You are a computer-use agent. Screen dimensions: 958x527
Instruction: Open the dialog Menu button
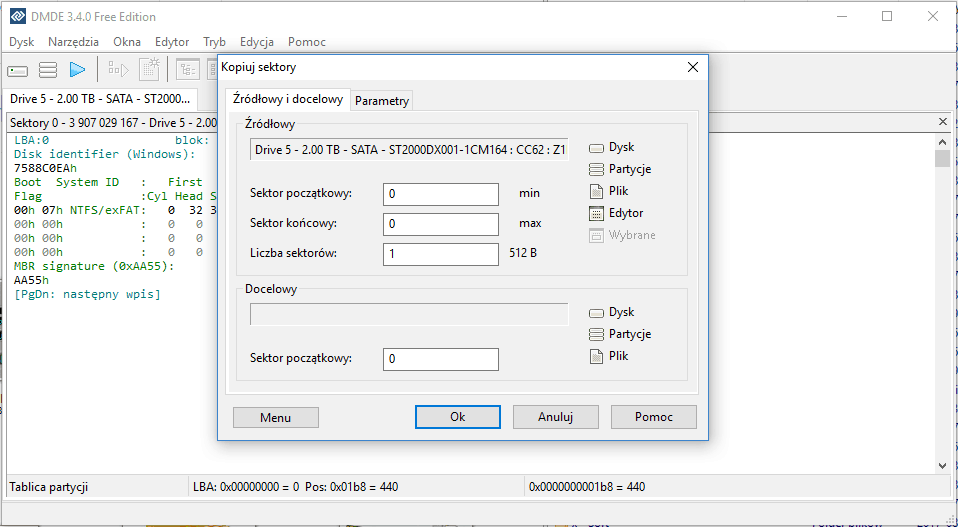[275, 417]
